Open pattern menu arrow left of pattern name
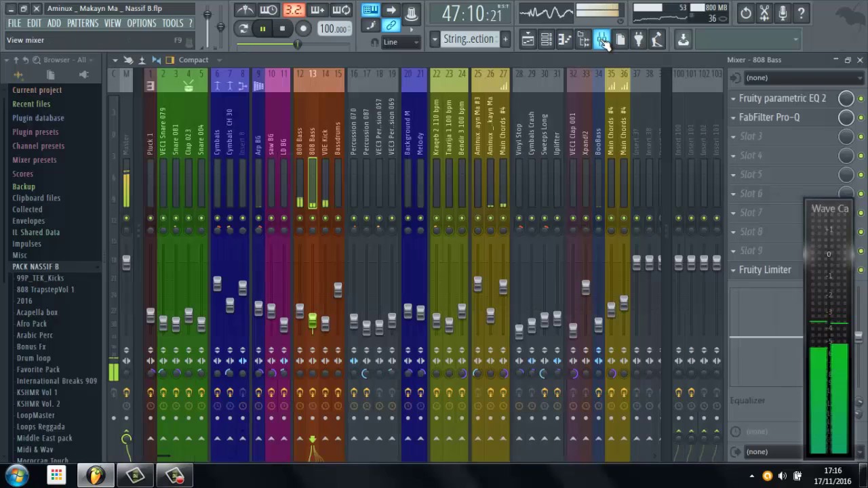 coord(434,39)
